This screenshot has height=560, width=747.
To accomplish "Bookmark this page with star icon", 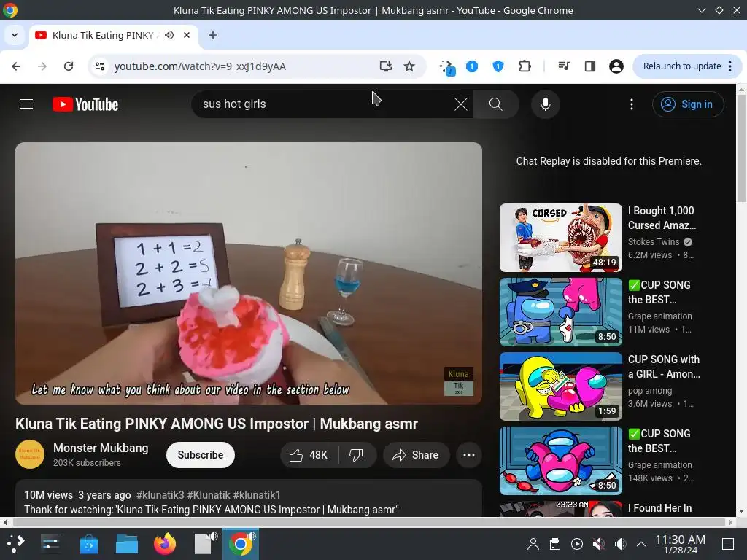I will tap(409, 66).
